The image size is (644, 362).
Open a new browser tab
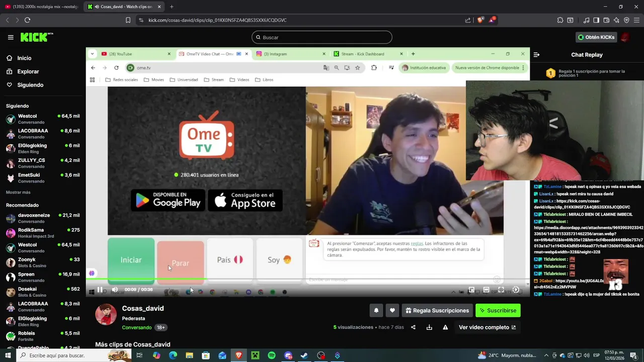tap(172, 7)
